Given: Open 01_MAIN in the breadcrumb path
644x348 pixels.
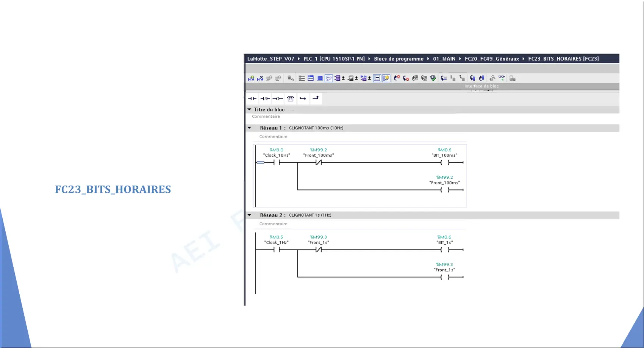Looking at the screenshot, I should pos(444,59).
